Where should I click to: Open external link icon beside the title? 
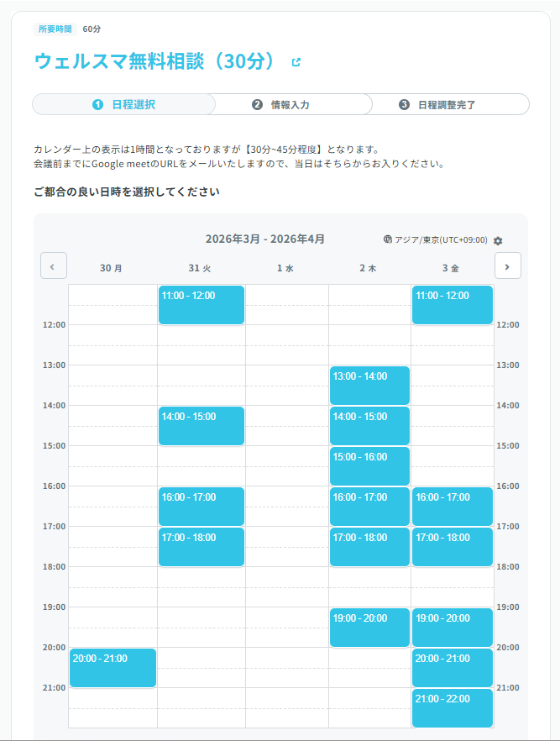click(x=296, y=62)
